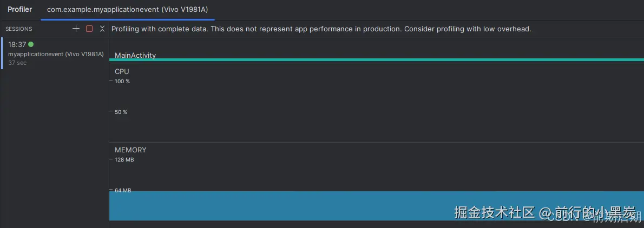Screen dimensions: 644x228
Task: Click the myapplicationevent (Vivo V1981A) session name
Action: tap(56, 54)
